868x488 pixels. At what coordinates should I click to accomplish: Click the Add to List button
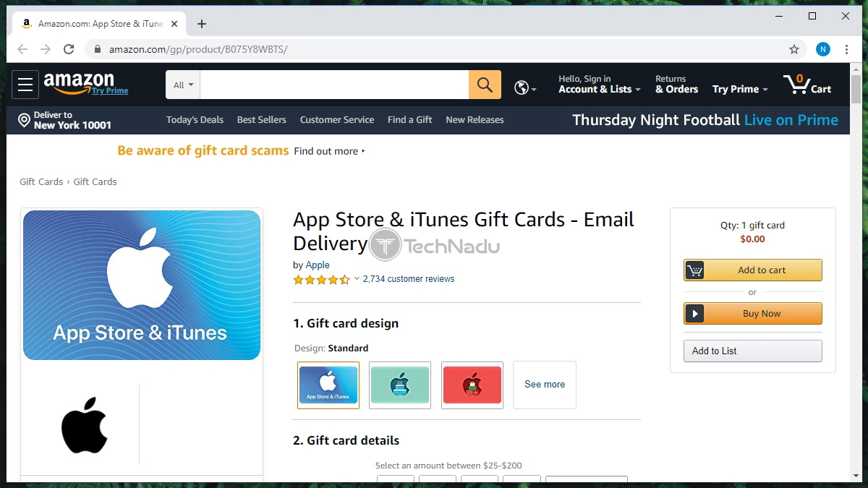point(753,351)
